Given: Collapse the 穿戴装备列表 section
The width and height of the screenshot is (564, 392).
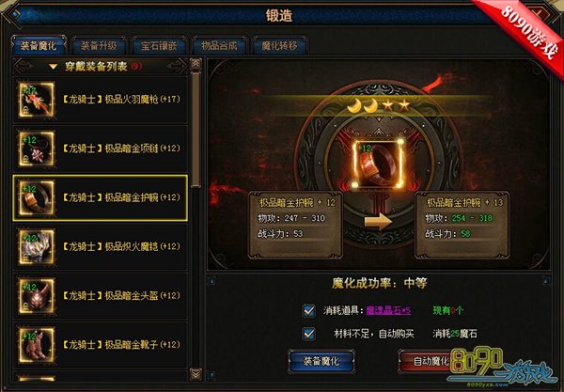Looking at the screenshot, I should (x=54, y=67).
